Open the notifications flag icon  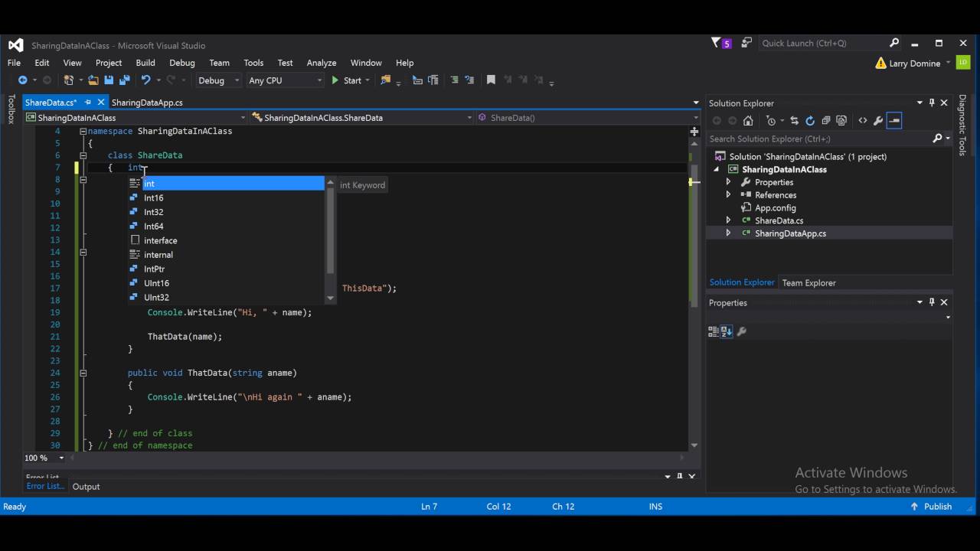[717, 44]
